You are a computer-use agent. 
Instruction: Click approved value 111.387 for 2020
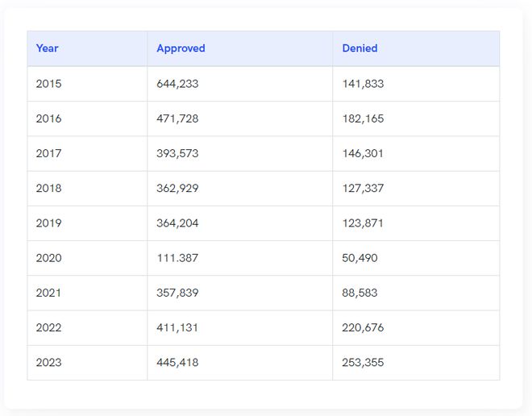pyautogui.click(x=177, y=258)
